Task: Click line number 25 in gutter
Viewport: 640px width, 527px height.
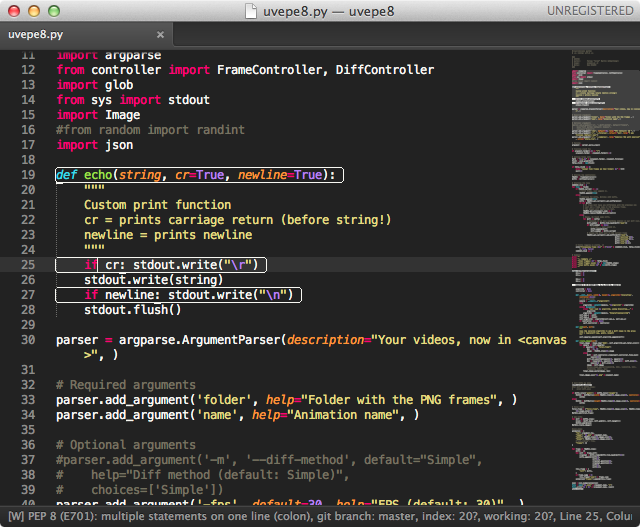Action: point(28,265)
